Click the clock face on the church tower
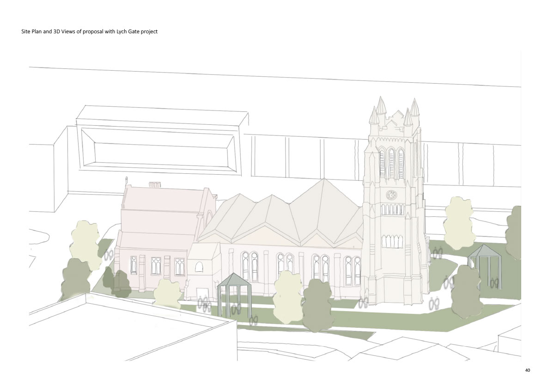 point(391,195)
